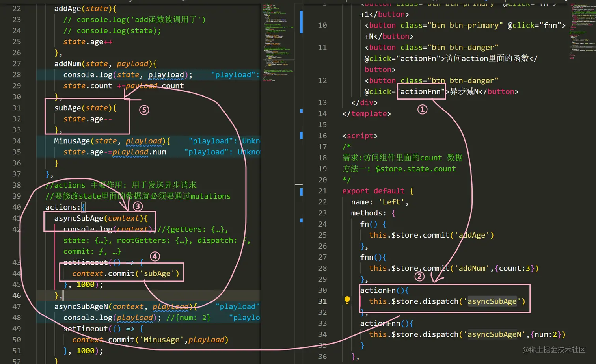Click "name: 'Left'," property line
Viewport: 596px width, 364px height.
(x=380, y=202)
